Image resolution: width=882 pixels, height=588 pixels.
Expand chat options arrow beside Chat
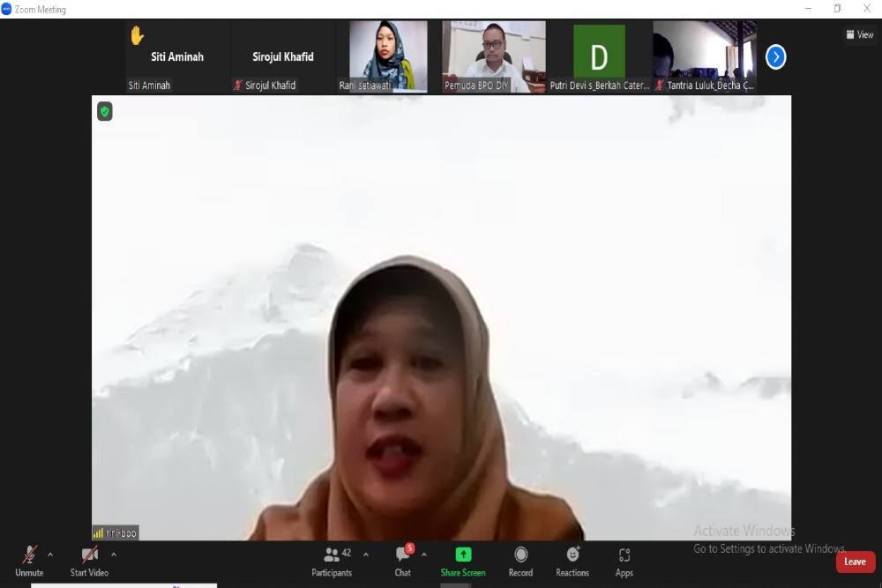pyautogui.click(x=424, y=555)
